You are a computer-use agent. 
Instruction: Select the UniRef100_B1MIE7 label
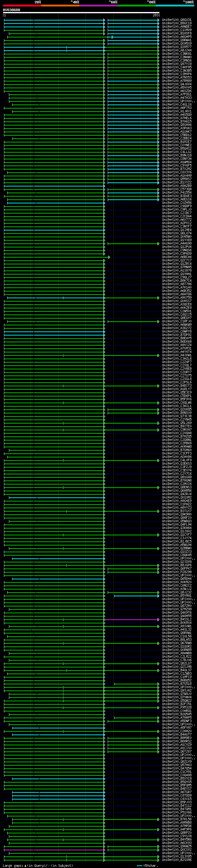176,142
